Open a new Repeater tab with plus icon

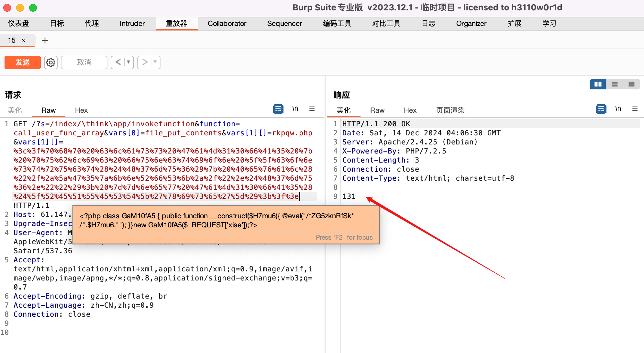coord(45,40)
